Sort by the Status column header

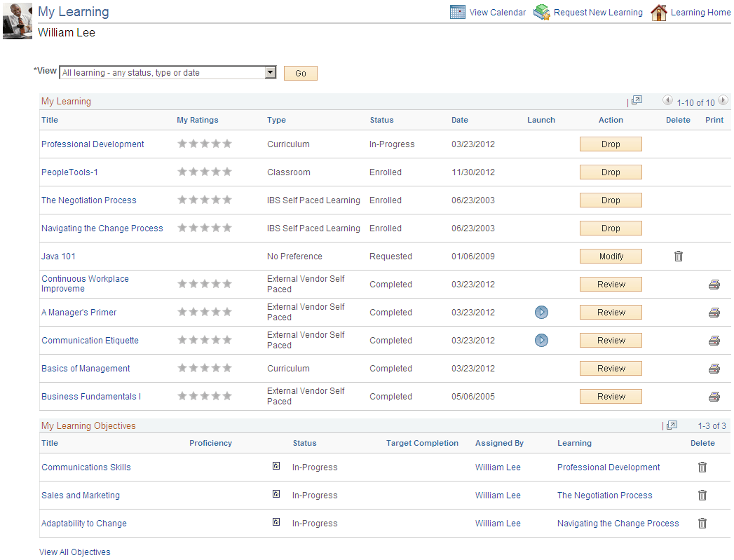381,120
